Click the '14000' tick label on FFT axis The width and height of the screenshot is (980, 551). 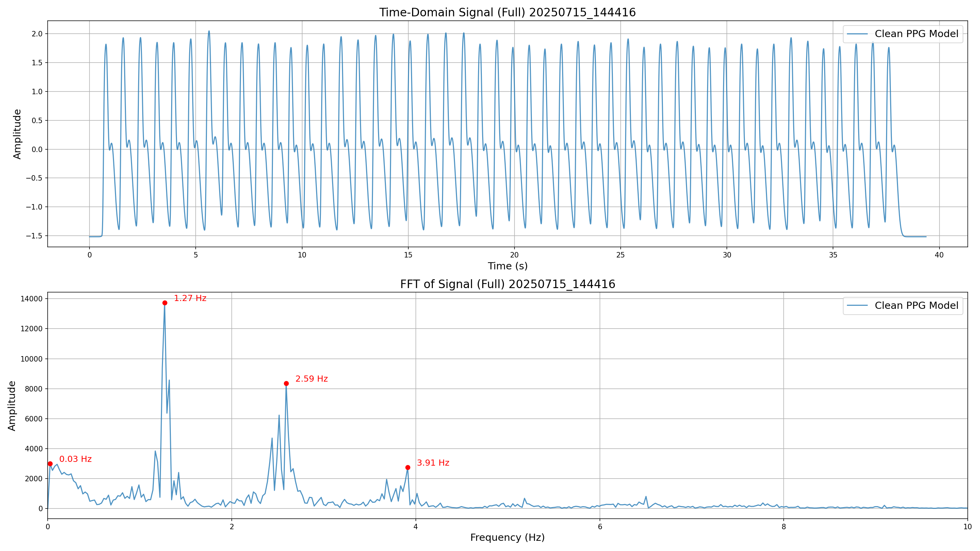(31, 299)
